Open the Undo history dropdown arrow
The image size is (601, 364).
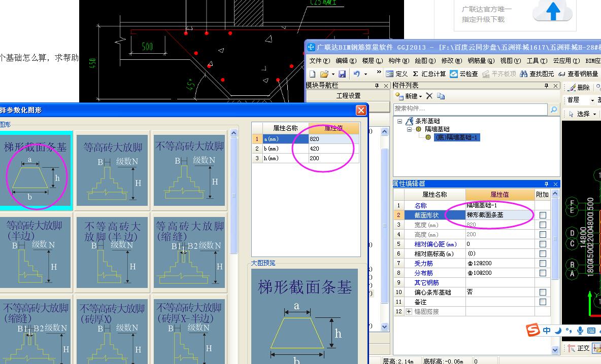pyautogui.click(x=365, y=74)
